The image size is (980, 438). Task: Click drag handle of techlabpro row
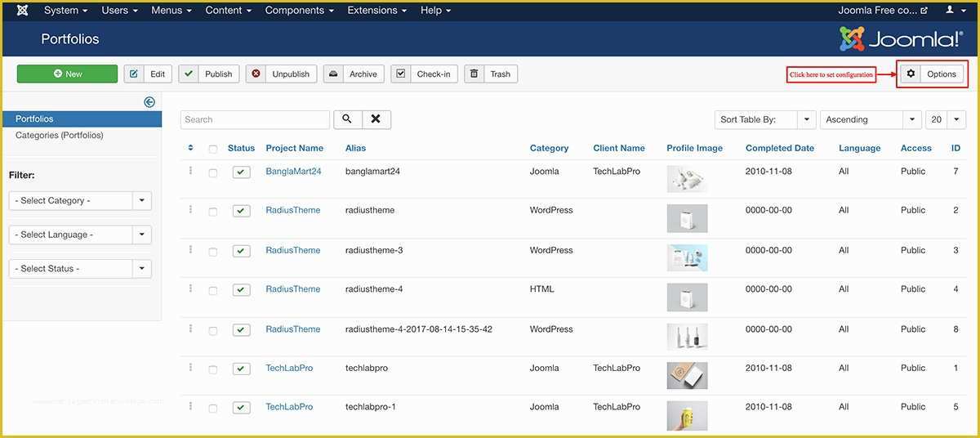(190, 367)
